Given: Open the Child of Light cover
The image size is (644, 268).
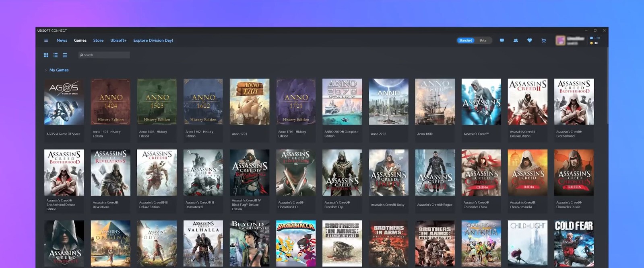Looking at the screenshot, I should click(528, 243).
